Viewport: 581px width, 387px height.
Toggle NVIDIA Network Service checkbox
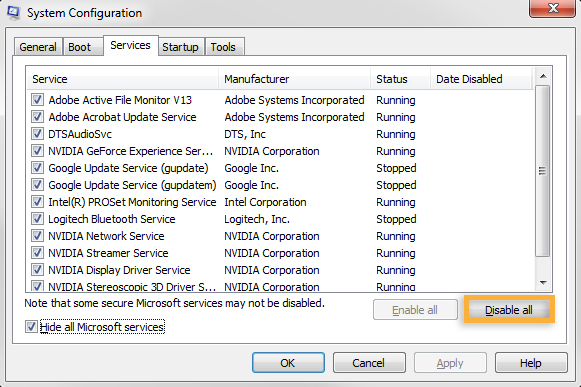[x=37, y=236]
